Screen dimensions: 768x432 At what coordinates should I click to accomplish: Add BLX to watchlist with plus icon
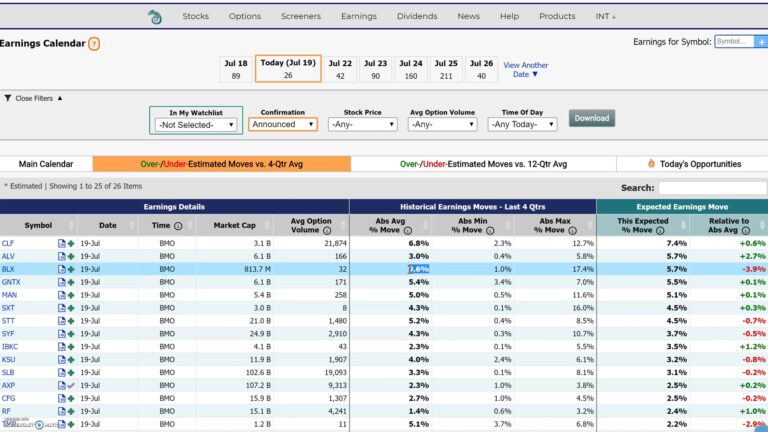click(71, 269)
